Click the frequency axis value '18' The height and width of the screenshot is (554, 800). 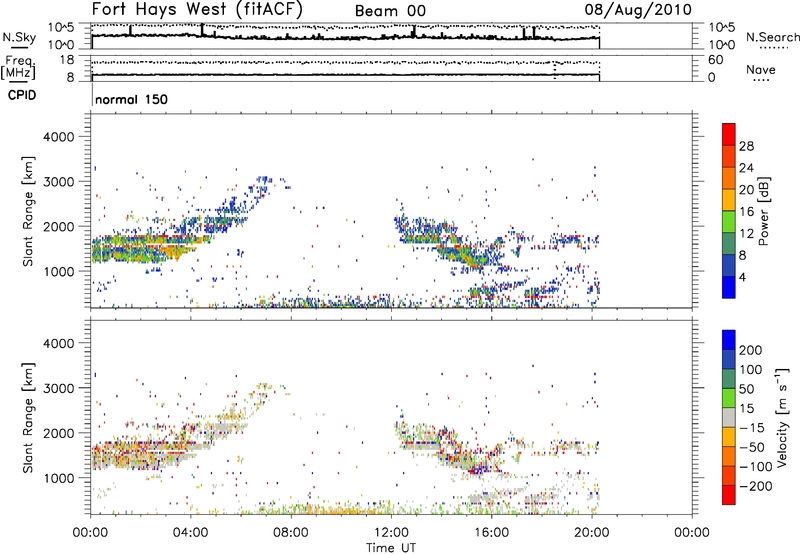click(x=66, y=60)
